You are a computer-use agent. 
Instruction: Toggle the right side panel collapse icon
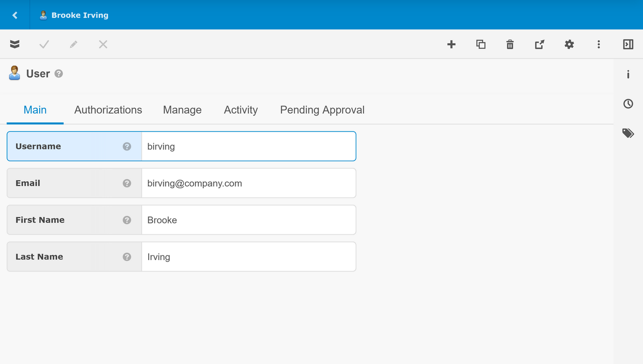628,44
